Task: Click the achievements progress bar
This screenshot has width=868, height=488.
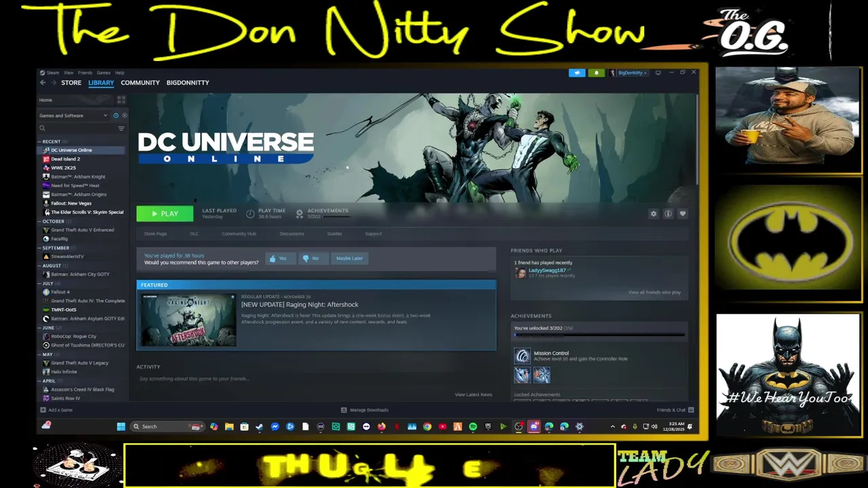Action: (599, 335)
